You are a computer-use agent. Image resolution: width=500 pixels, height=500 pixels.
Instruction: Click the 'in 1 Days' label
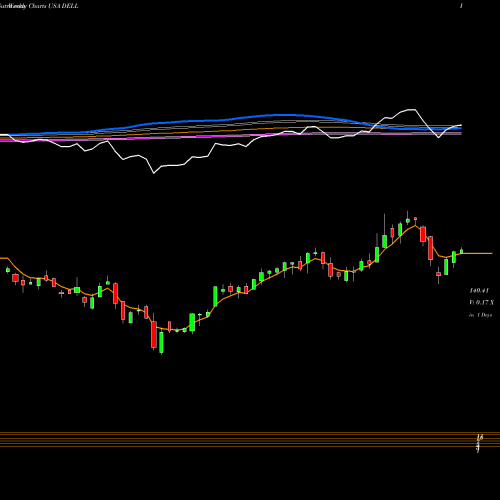tap(480, 315)
